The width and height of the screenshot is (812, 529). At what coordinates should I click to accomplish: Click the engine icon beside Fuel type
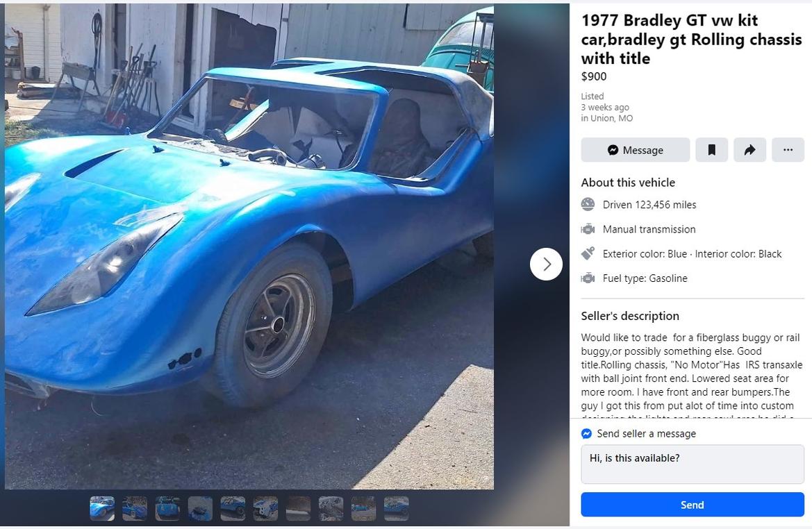(x=588, y=278)
